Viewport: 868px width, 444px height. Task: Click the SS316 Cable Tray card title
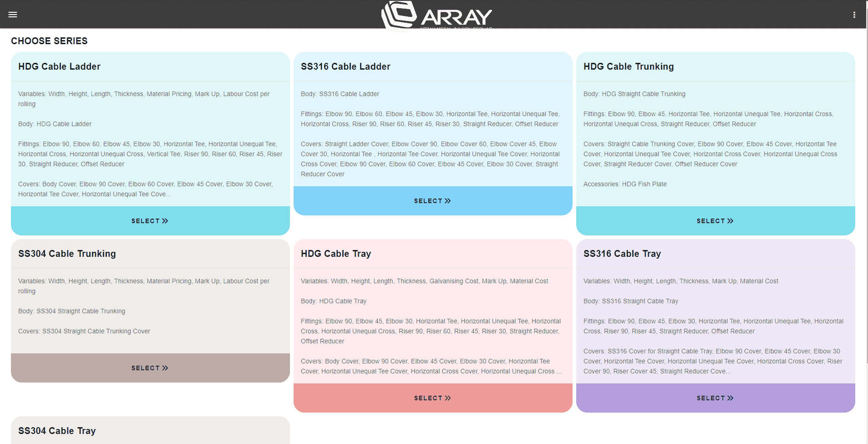point(622,254)
